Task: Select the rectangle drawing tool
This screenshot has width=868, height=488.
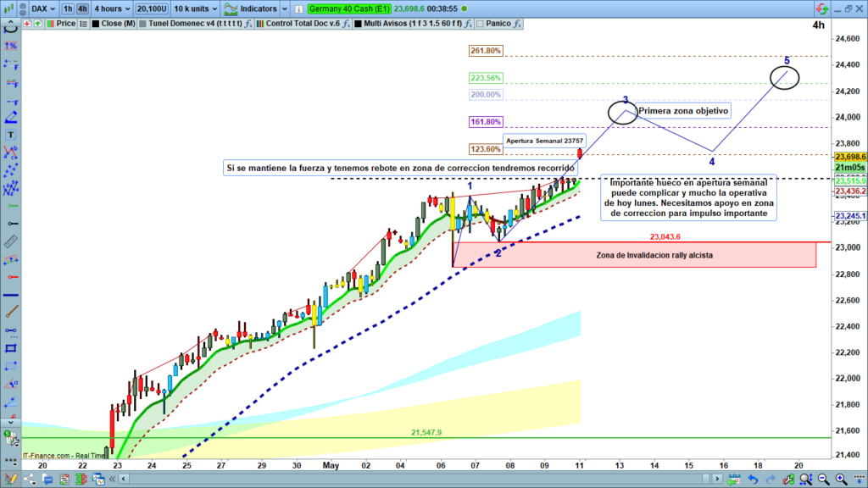Action: click(x=11, y=348)
